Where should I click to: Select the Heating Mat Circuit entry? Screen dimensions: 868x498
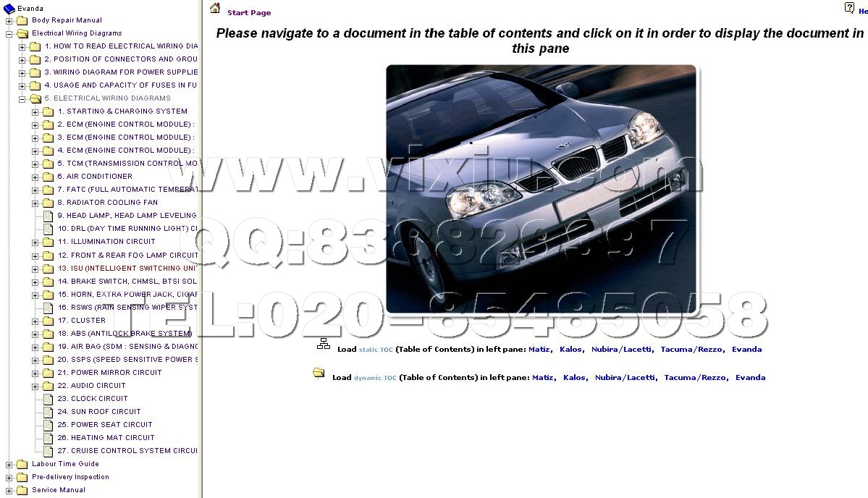click(x=112, y=438)
